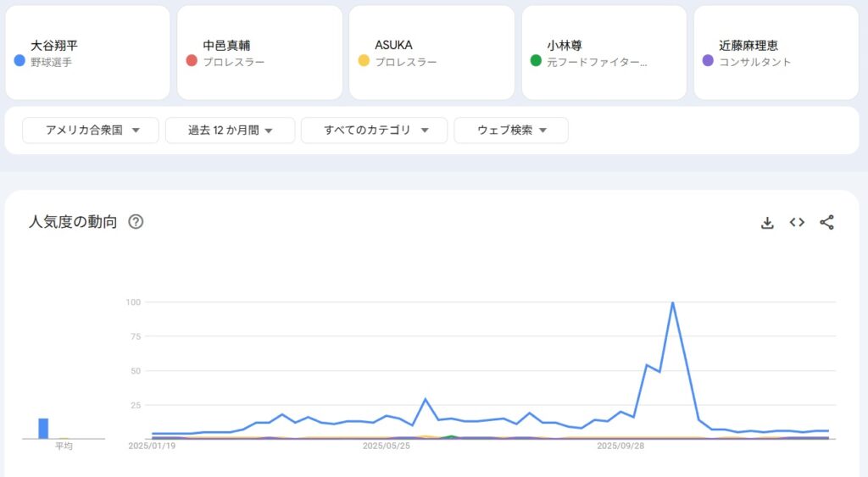Click the green dot beside 小林尊
This screenshot has height=477, width=868.
[x=536, y=61]
